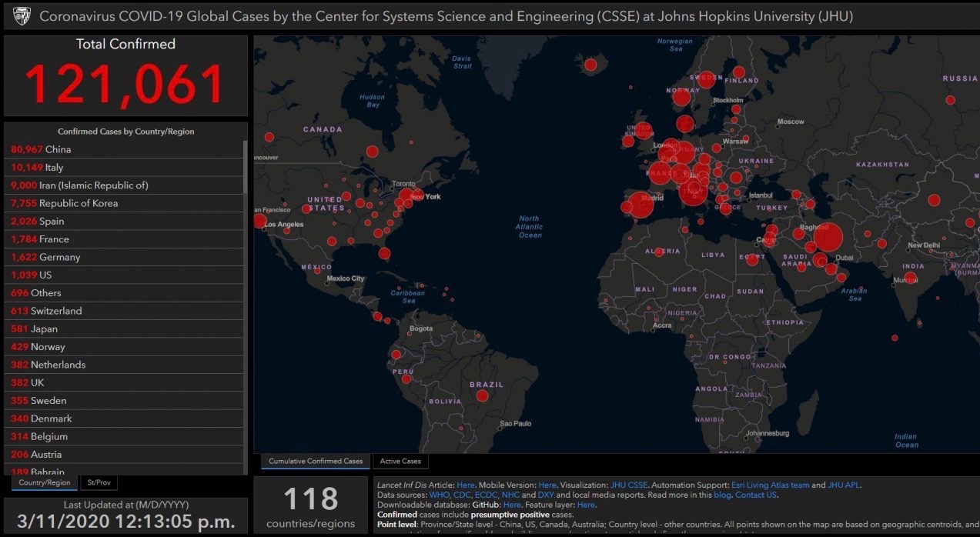980x537 pixels.
Task: Click the country list vertical scrollbar
Action: [x=246, y=165]
